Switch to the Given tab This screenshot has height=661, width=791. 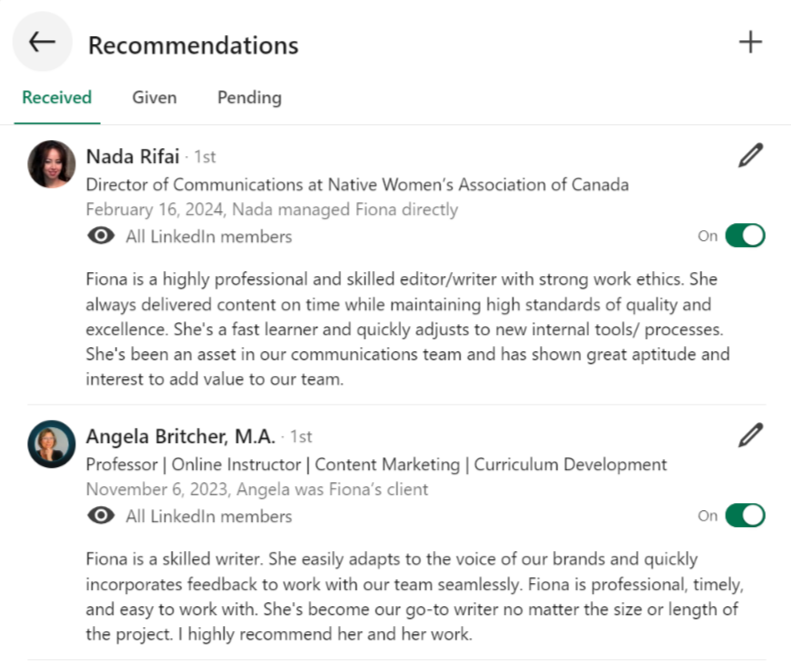pyautogui.click(x=154, y=98)
